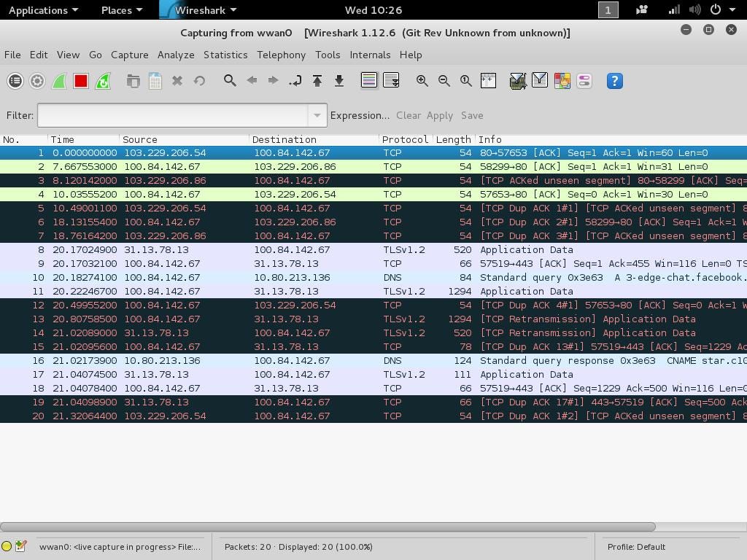Click the Apply filter button
747x560 pixels.
439,115
